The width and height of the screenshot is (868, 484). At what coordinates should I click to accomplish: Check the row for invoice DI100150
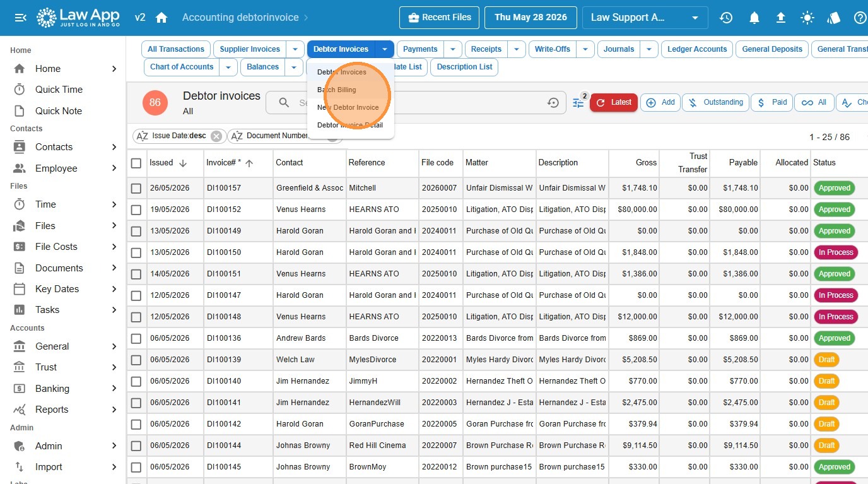point(136,252)
